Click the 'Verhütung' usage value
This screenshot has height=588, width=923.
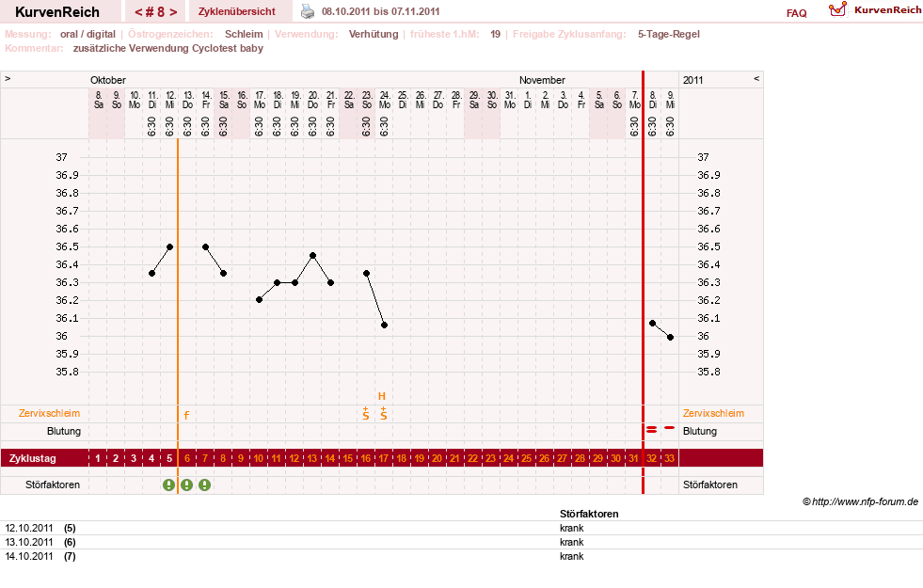click(374, 34)
